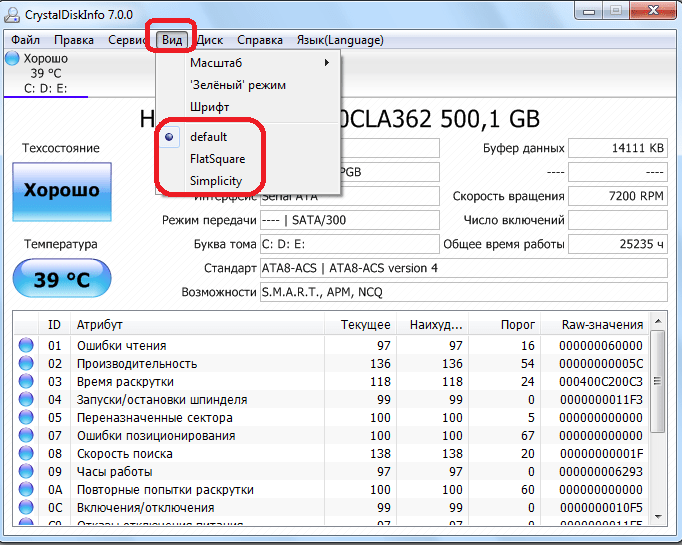Image resolution: width=682 pixels, height=545 pixels.
Task: Open the Шрифт menu entry
Action: [248, 107]
